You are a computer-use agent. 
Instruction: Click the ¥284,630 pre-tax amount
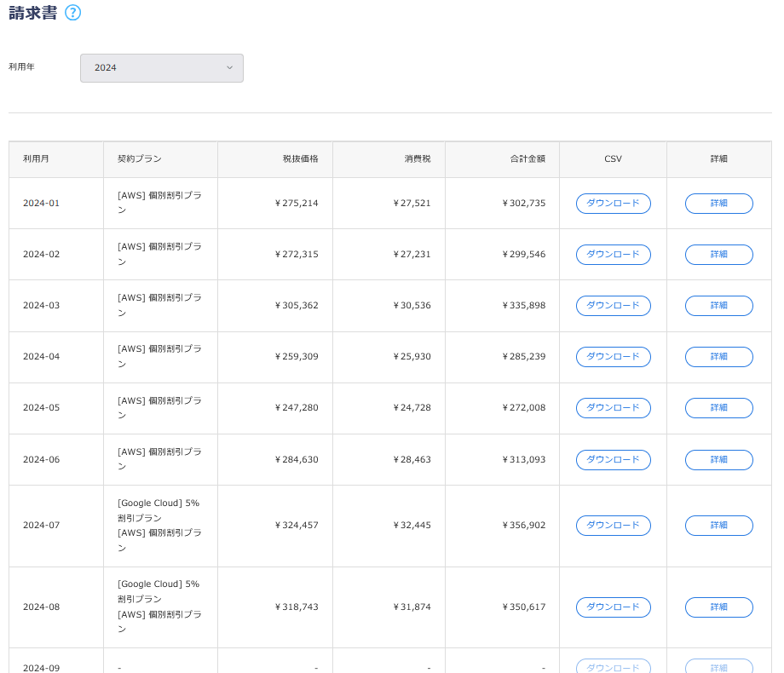(297, 459)
